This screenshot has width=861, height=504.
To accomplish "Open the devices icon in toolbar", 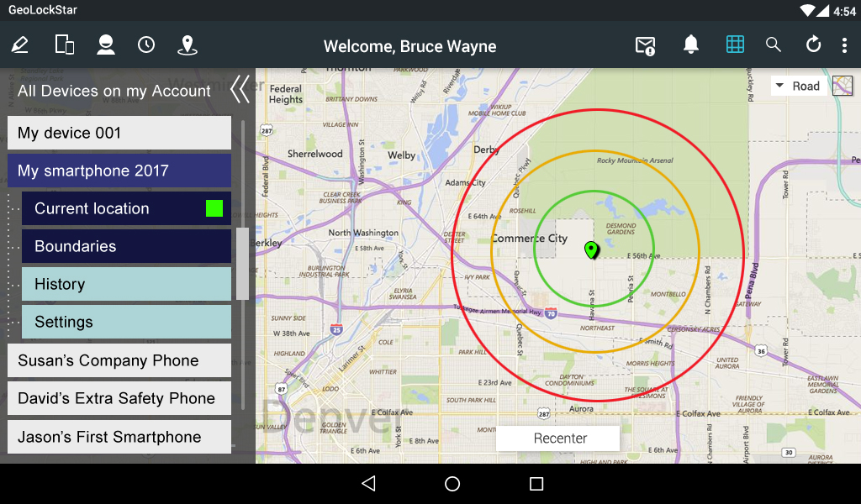I will 64,45.
